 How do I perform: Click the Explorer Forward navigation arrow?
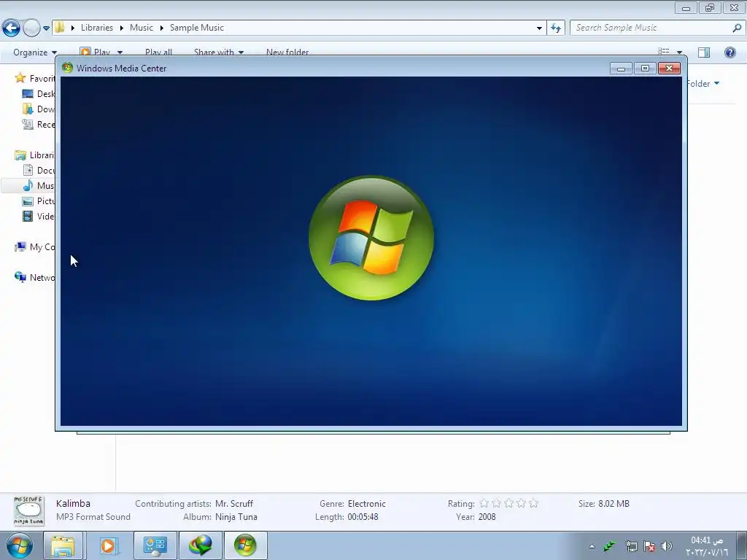pyautogui.click(x=31, y=28)
